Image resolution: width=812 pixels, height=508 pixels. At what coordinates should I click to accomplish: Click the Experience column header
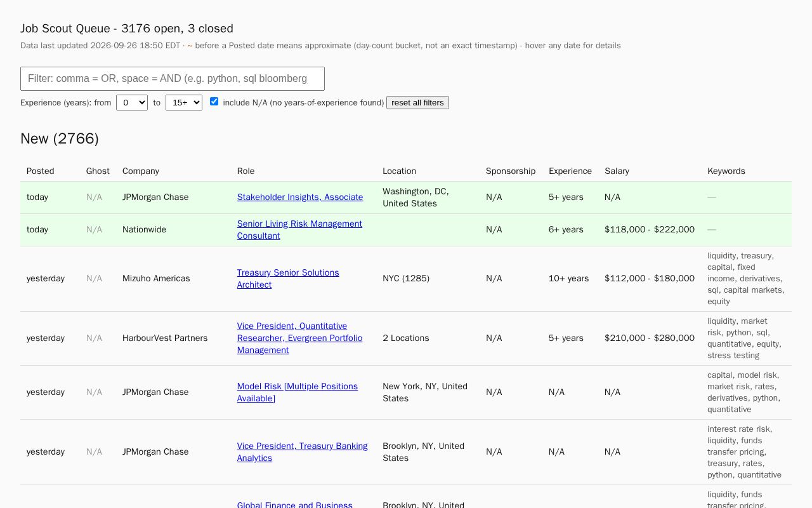click(x=570, y=171)
